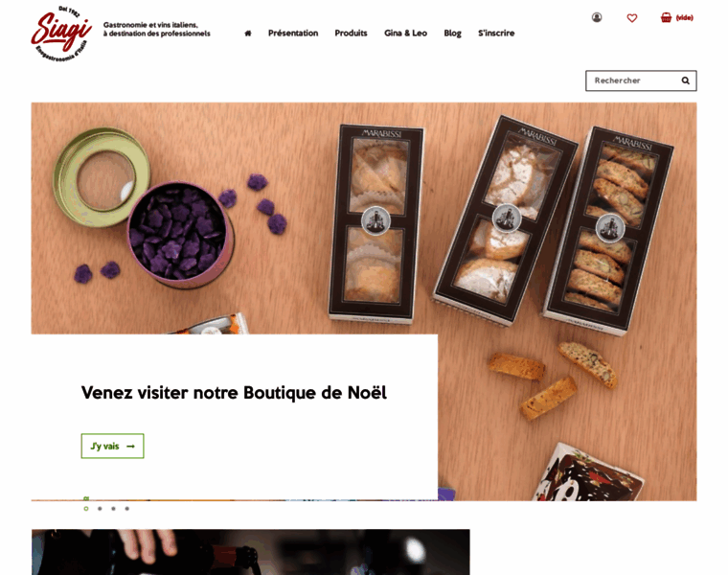Click the S'inscrire link
Screen dimensions: 728x575
(x=496, y=33)
